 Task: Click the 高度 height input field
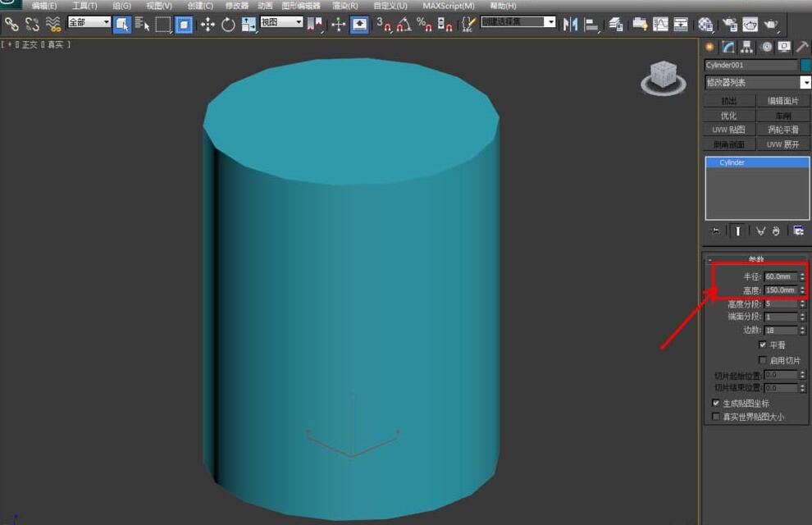(781, 290)
